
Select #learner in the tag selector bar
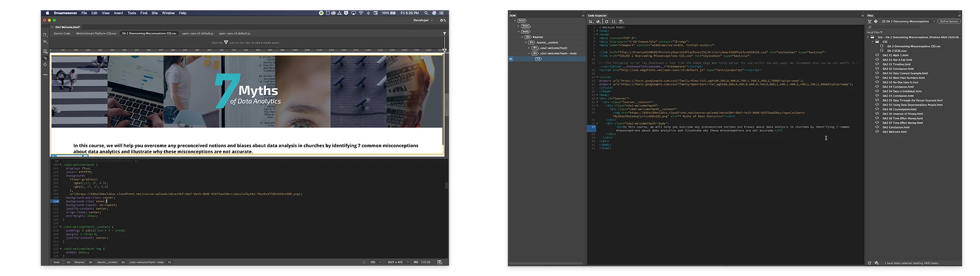pos(79,262)
